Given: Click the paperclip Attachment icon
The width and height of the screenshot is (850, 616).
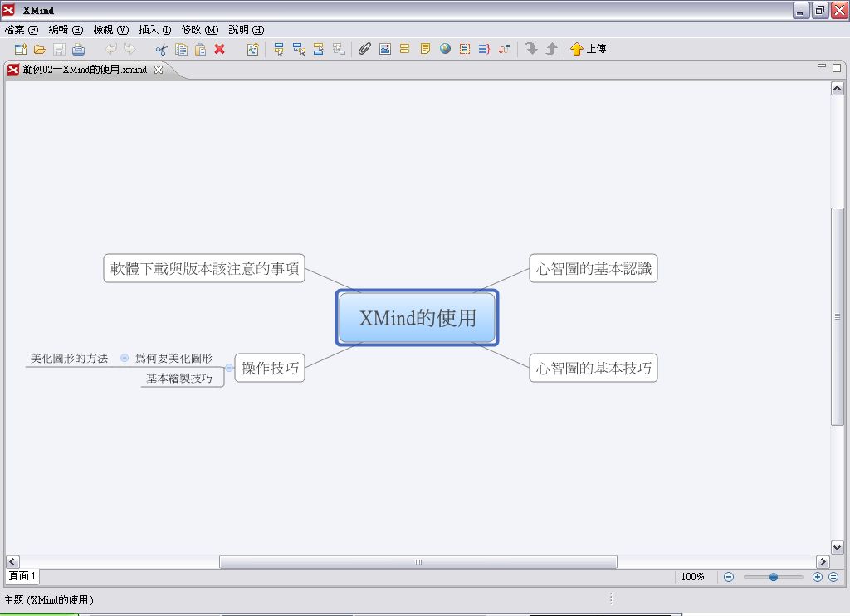Looking at the screenshot, I should pos(365,49).
